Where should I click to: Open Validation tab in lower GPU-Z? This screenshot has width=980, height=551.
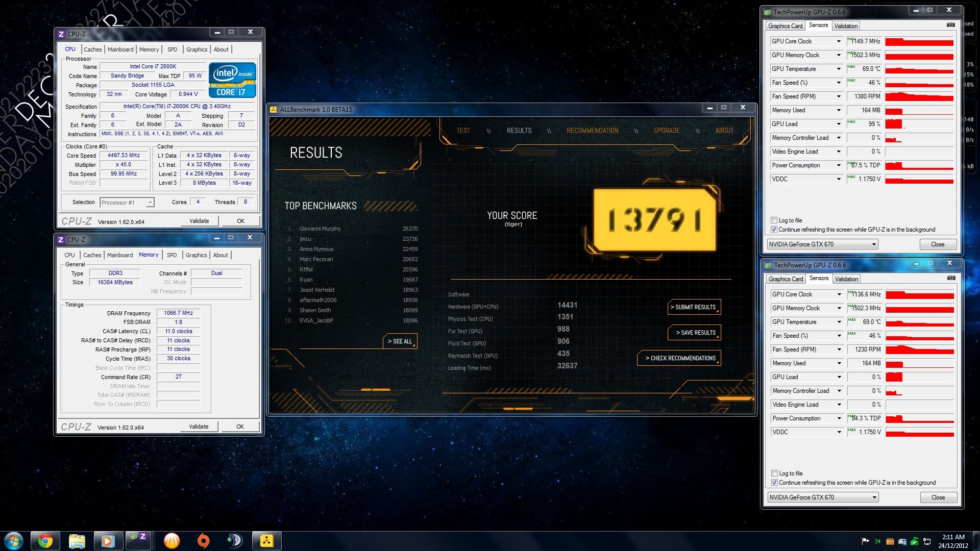(846, 279)
